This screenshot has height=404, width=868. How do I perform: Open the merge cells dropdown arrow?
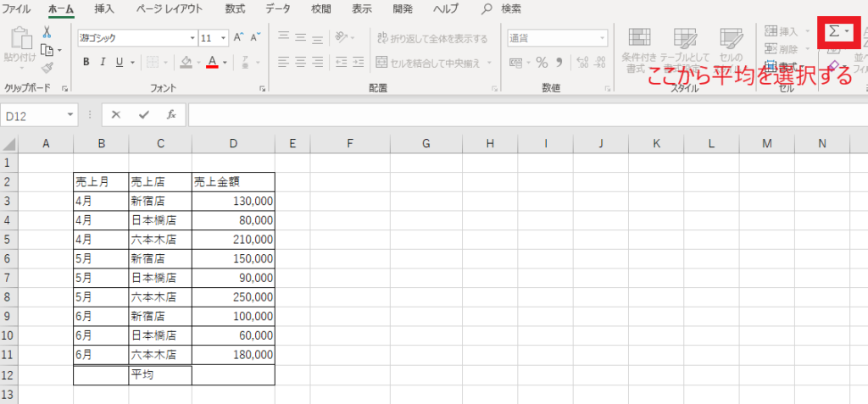point(489,63)
